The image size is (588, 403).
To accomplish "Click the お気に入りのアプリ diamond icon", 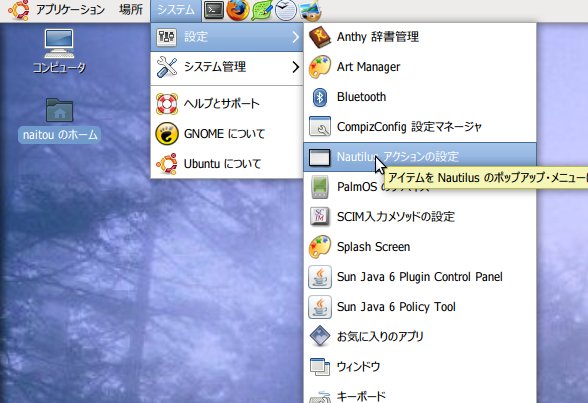I will [x=320, y=336].
